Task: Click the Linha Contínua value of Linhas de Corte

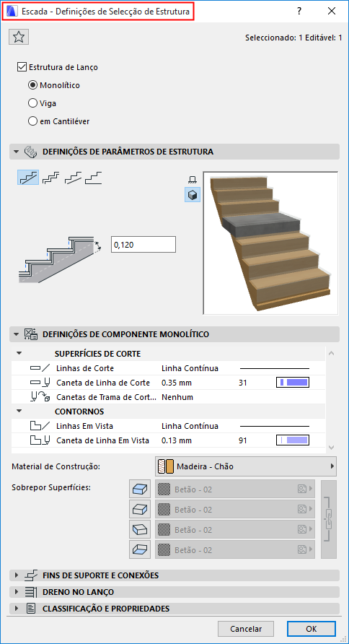Action: (190, 368)
